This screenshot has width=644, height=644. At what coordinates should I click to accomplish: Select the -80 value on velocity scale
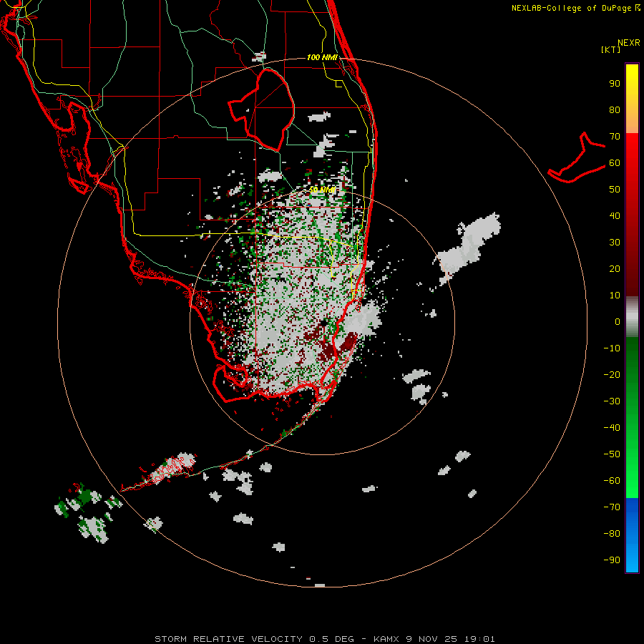tap(612, 534)
